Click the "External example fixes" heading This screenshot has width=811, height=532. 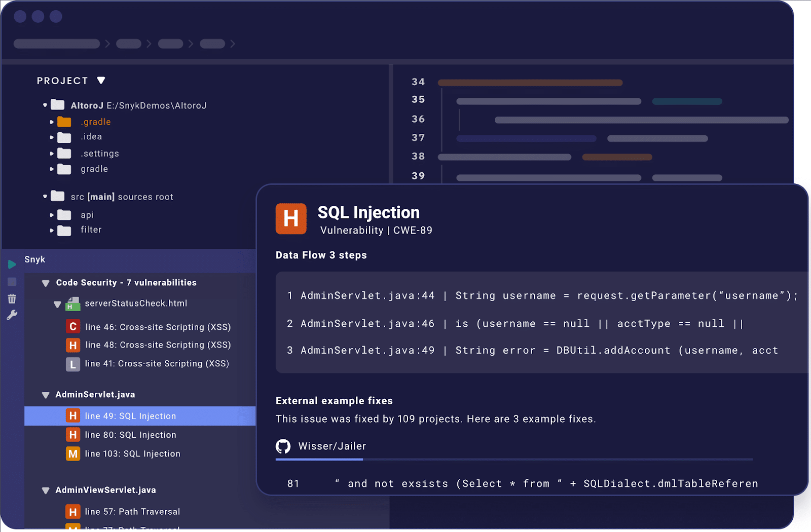pyautogui.click(x=334, y=401)
